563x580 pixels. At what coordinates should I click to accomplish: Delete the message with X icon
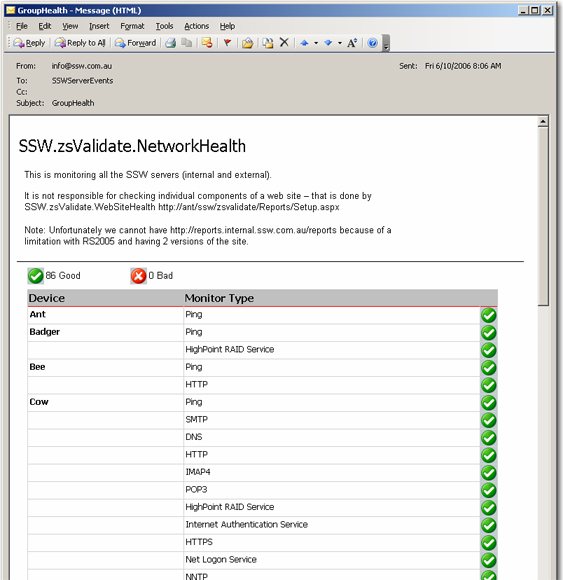(284, 43)
